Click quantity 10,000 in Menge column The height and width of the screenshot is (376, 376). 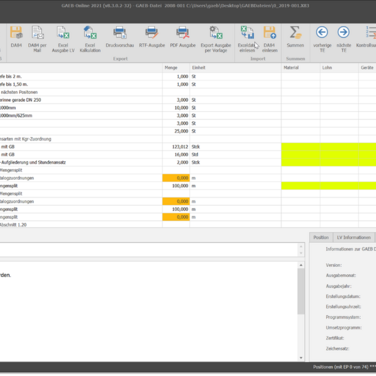(176, 108)
